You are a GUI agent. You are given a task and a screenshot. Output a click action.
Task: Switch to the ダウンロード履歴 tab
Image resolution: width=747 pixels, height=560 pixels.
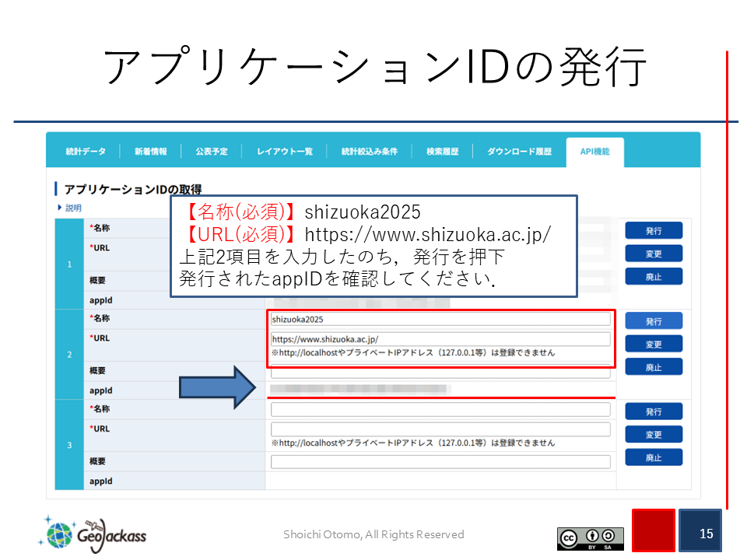click(x=519, y=152)
